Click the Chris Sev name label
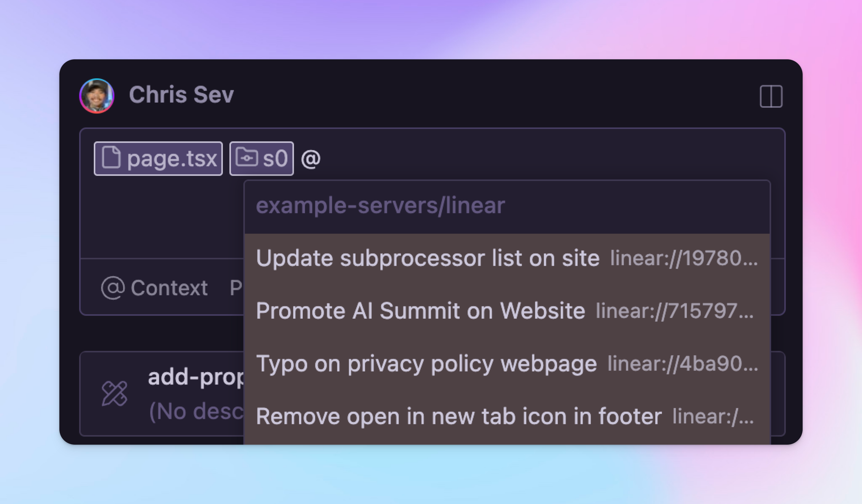Screen dimensions: 862x504 click(181, 95)
